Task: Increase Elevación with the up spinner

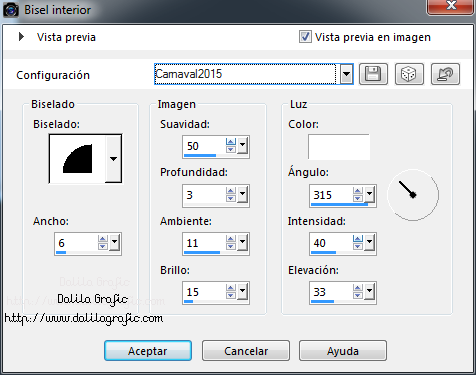Action: coord(358,288)
